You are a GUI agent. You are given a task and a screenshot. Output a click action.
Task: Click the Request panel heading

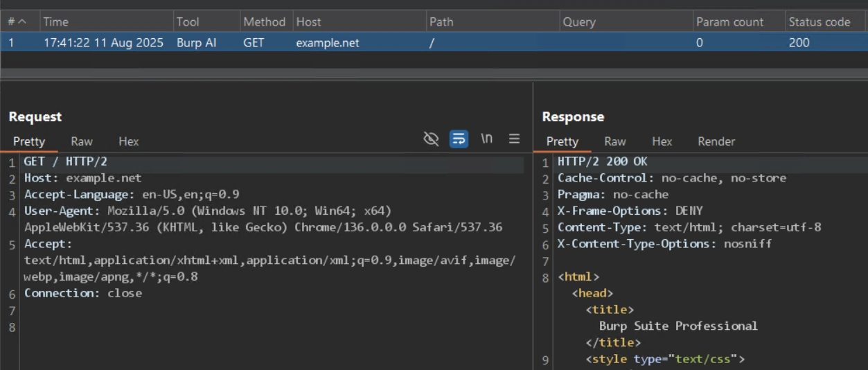point(35,117)
